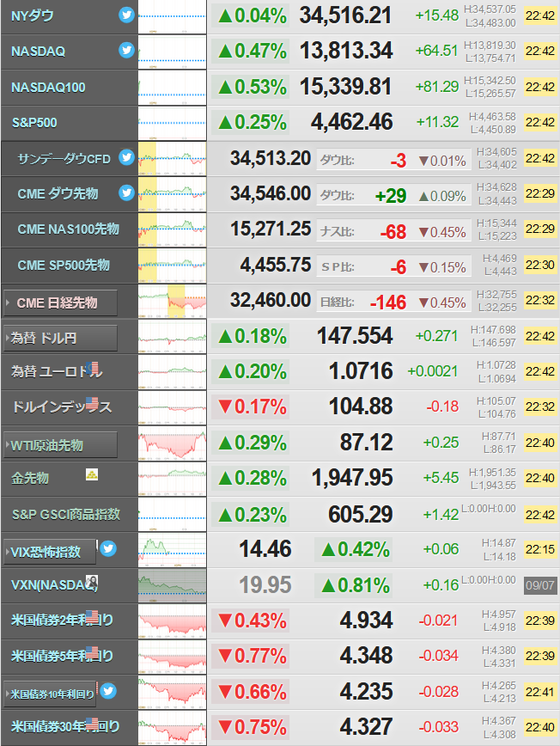The image size is (560, 746).
Task: Open the 為替 ドル円 mini chart
Action: (x=172, y=337)
